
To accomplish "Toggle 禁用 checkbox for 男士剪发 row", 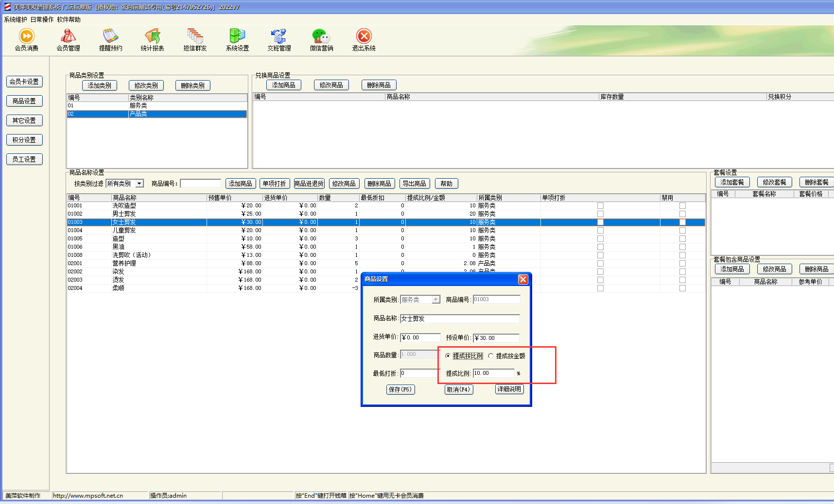I will (682, 214).
